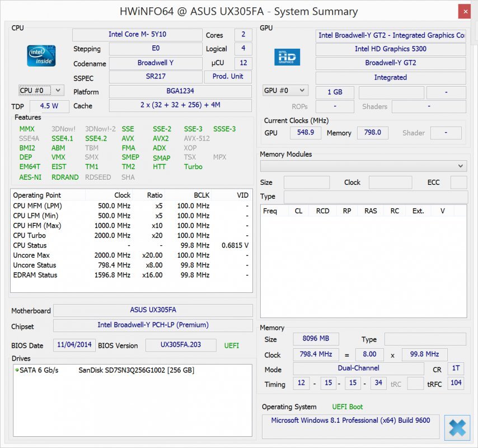Image resolution: width=478 pixels, height=448 pixels.
Task: Click the tRFC value 104
Action: click(456, 383)
